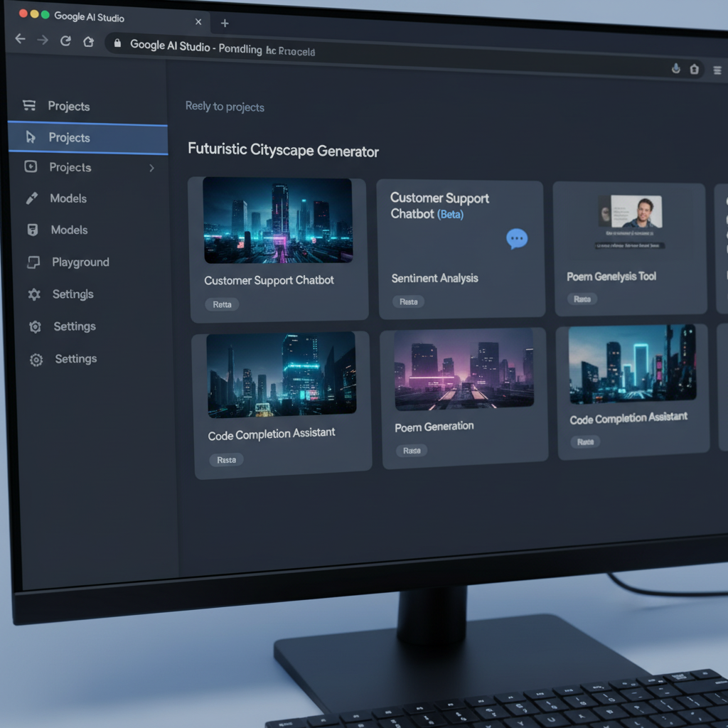The height and width of the screenshot is (728, 728).
Task: Select the Futuristic Cityscape Generator heading
Action: click(283, 150)
